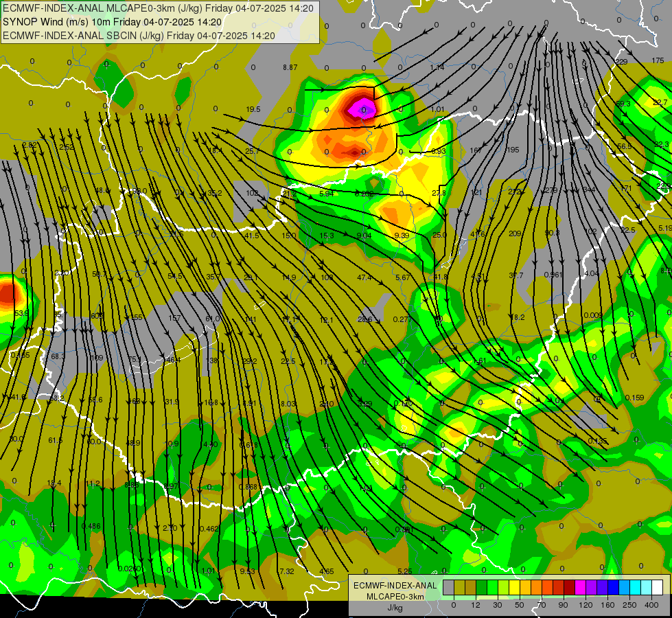Click the map value 5.94

click(327, 194)
